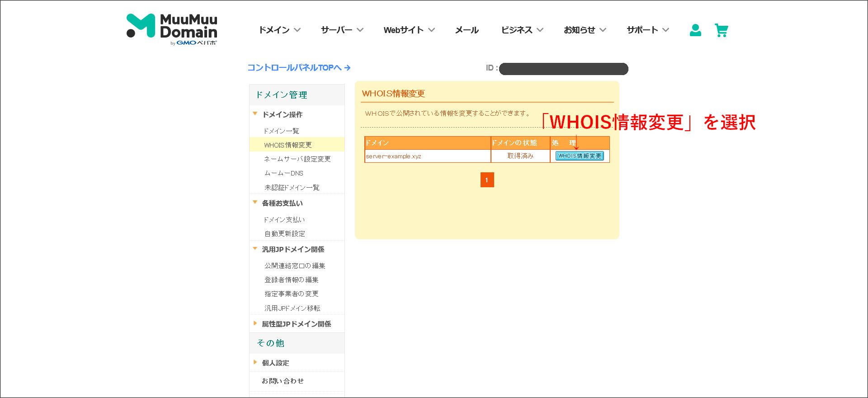Open ムームーDNS in sidebar
Viewport: 868px width, 398px height.
click(x=284, y=173)
